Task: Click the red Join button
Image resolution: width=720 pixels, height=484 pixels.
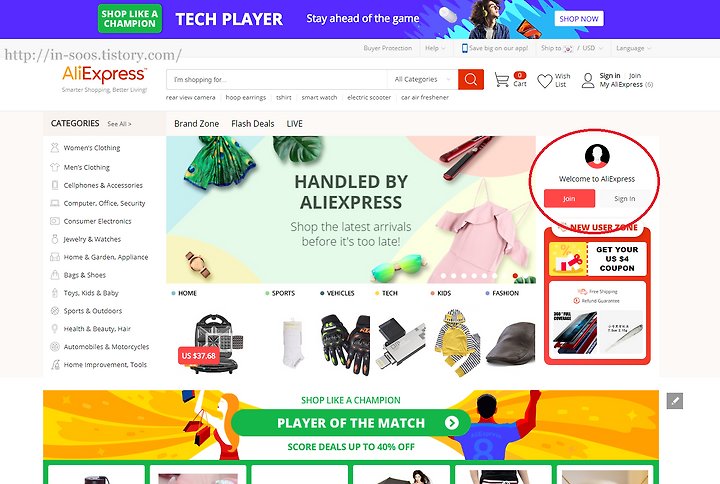Action: (x=569, y=198)
